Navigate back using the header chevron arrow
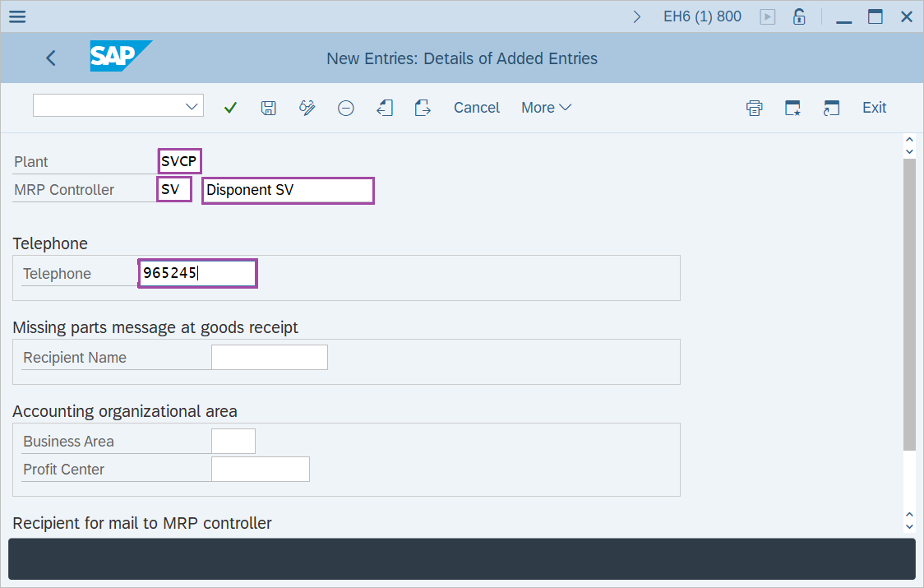 (50, 58)
